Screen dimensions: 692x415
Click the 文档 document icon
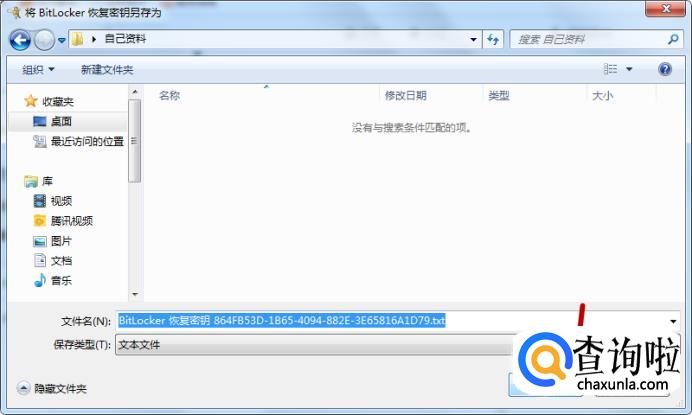pyautogui.click(x=40, y=260)
